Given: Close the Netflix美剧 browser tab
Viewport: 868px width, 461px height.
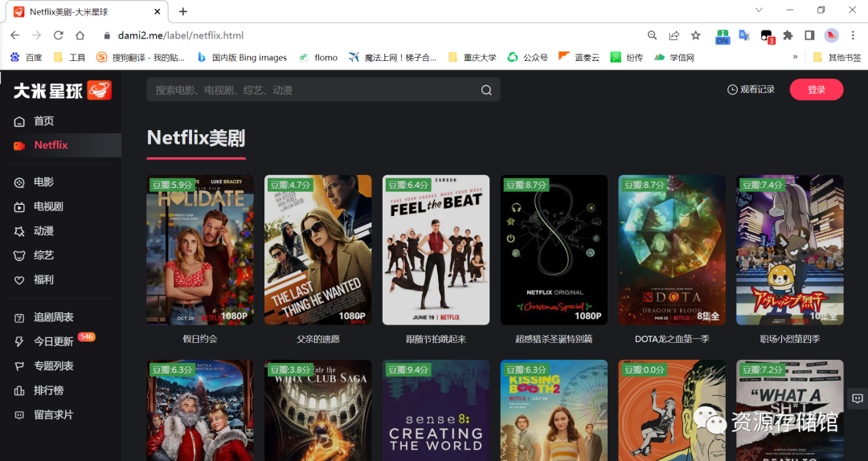Looking at the screenshot, I should click(158, 11).
